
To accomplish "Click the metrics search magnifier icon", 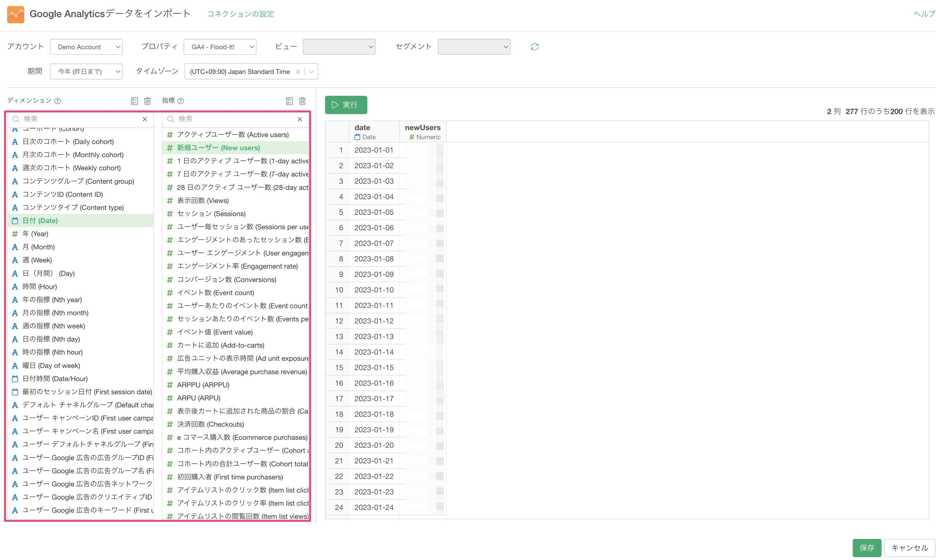I will [171, 119].
